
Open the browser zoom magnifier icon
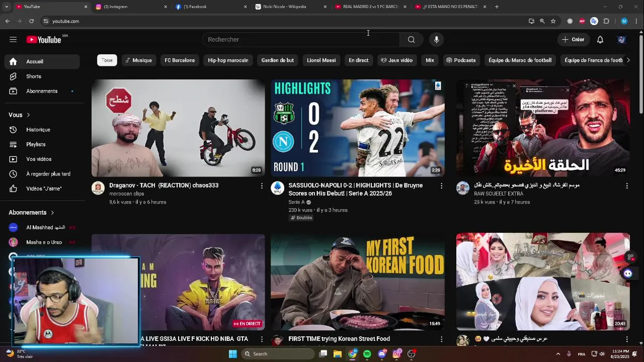pyautogui.click(x=542, y=21)
